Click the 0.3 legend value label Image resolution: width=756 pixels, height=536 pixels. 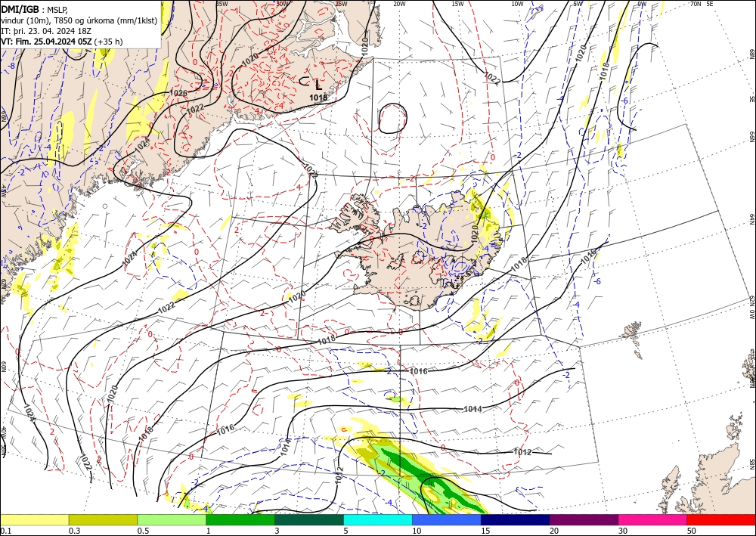[74, 531]
